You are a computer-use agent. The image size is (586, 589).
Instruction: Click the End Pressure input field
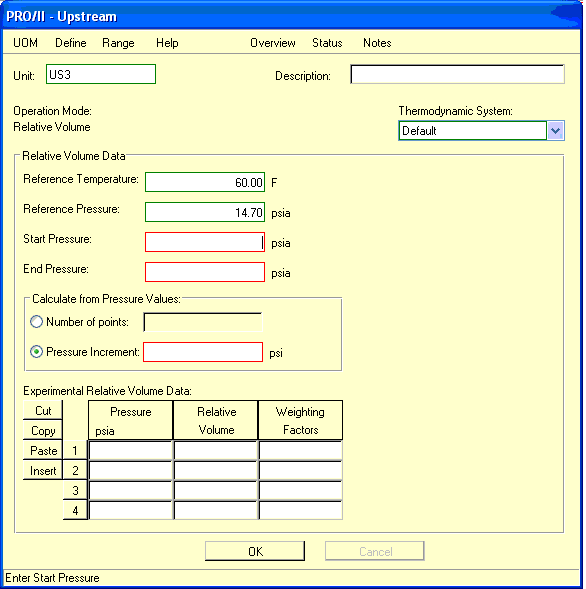[x=205, y=272]
